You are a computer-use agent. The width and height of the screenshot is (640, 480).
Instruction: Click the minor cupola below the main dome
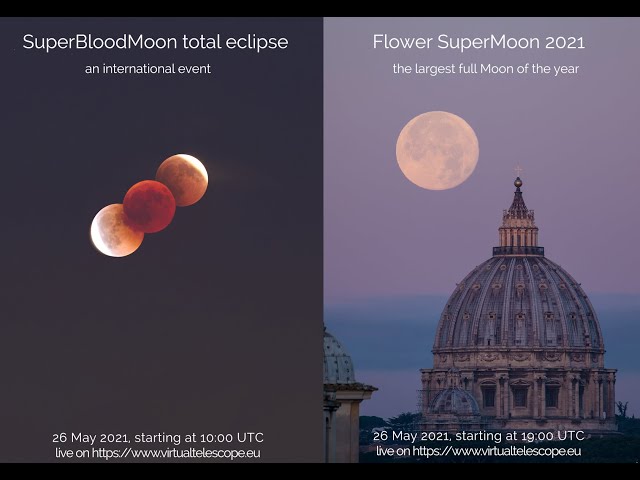tap(455, 400)
